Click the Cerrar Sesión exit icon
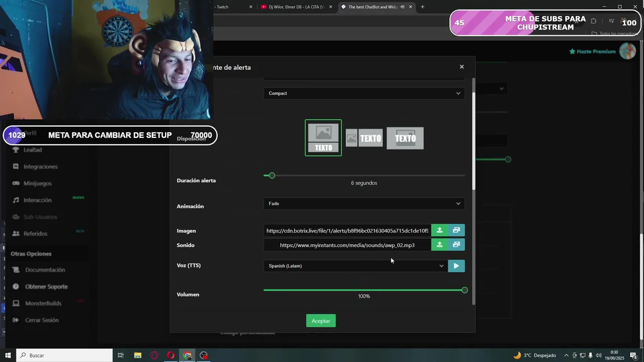 16,320
